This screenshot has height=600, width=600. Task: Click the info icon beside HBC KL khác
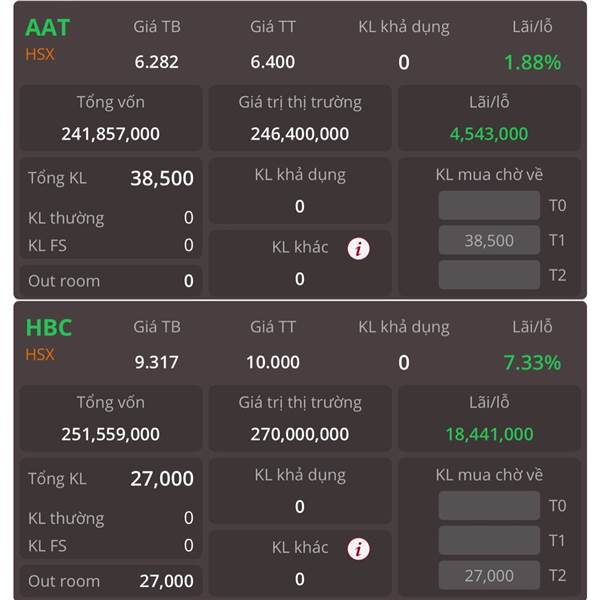coord(358,549)
